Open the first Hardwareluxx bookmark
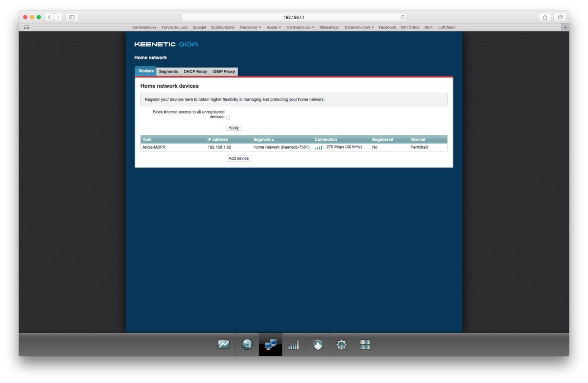Screen dimensions: 588x383 [x=144, y=27]
